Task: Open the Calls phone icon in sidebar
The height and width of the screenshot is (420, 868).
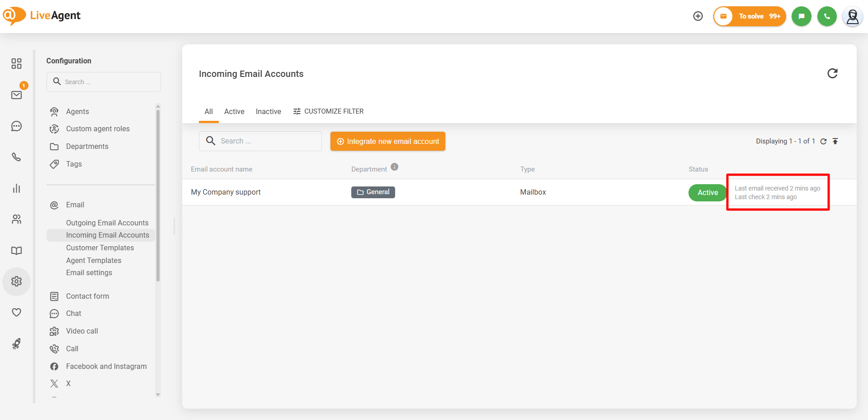Action: [x=17, y=157]
